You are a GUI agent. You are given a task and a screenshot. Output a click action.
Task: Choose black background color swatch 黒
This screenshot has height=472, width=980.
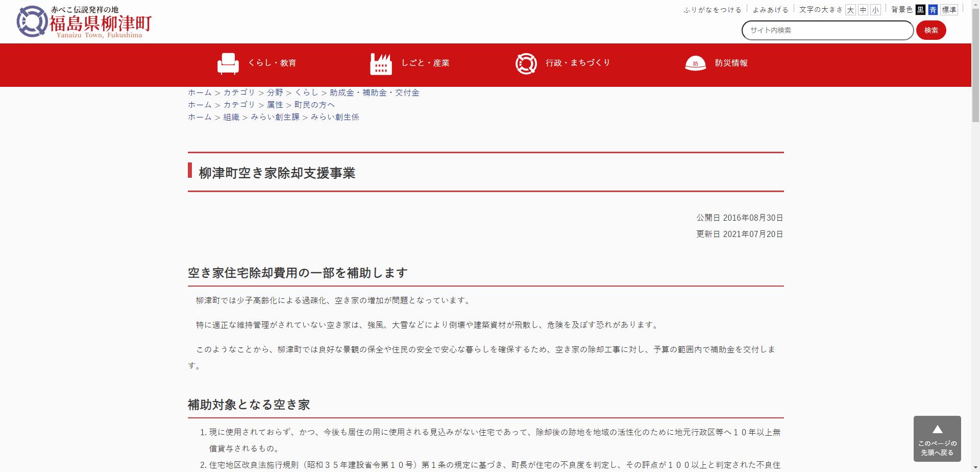920,10
